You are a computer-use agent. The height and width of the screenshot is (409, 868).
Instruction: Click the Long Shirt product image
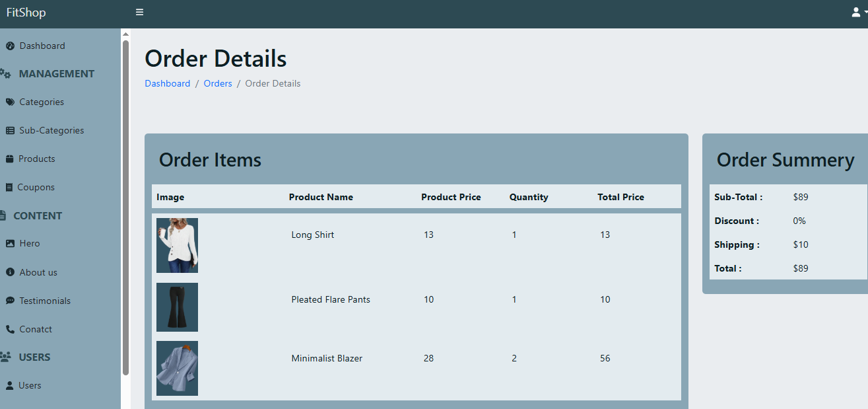177,245
